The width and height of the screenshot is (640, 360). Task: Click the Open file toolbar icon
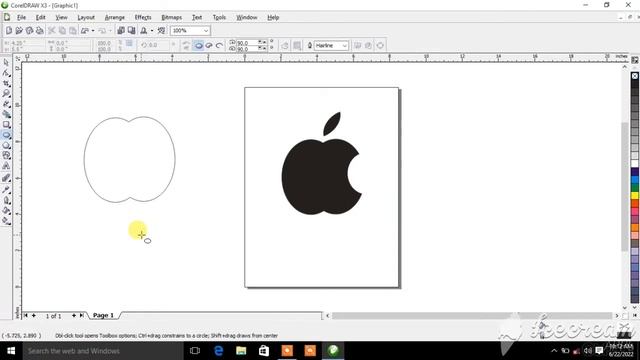[19, 31]
